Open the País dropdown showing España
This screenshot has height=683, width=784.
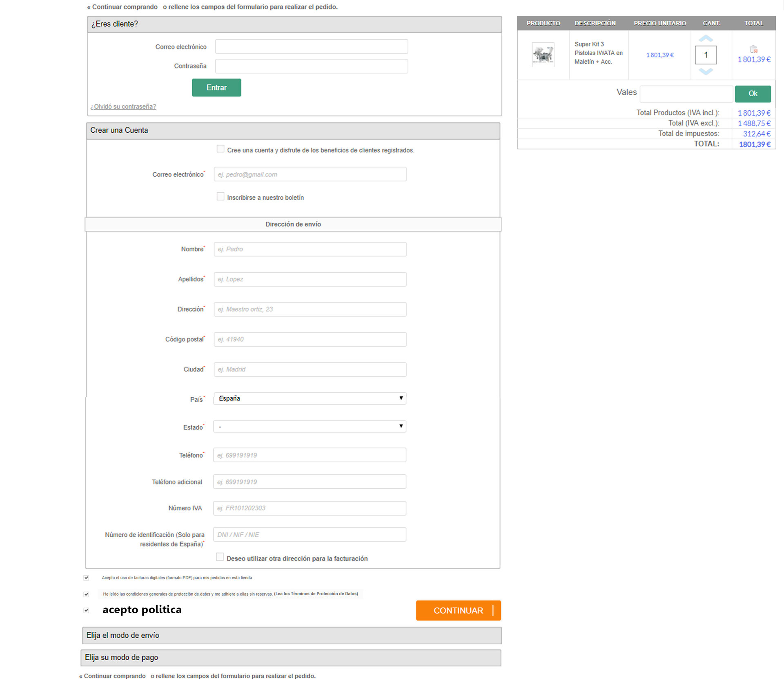click(310, 398)
